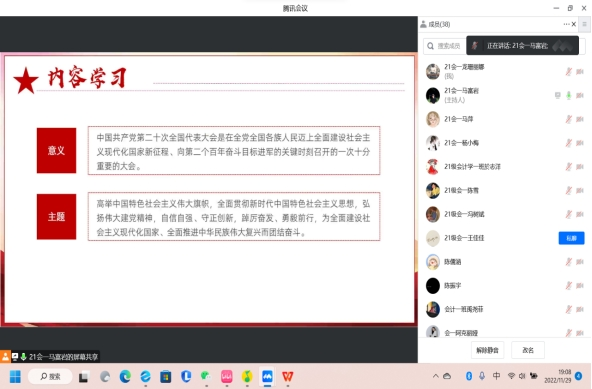592x389 pixels.
Task: Click the orange person icon on screen-share label
Action: 5,357
